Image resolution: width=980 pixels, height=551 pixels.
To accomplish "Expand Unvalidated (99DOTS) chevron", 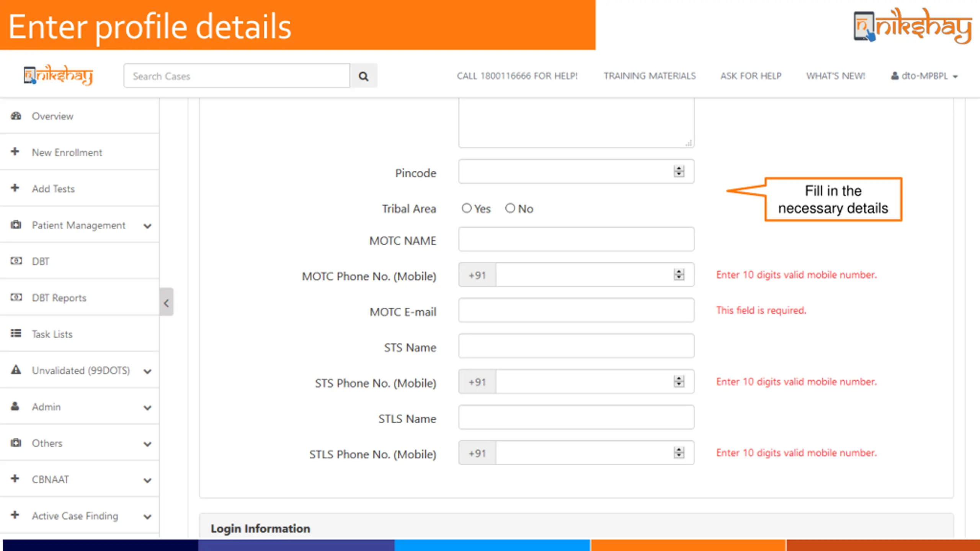I will (147, 371).
